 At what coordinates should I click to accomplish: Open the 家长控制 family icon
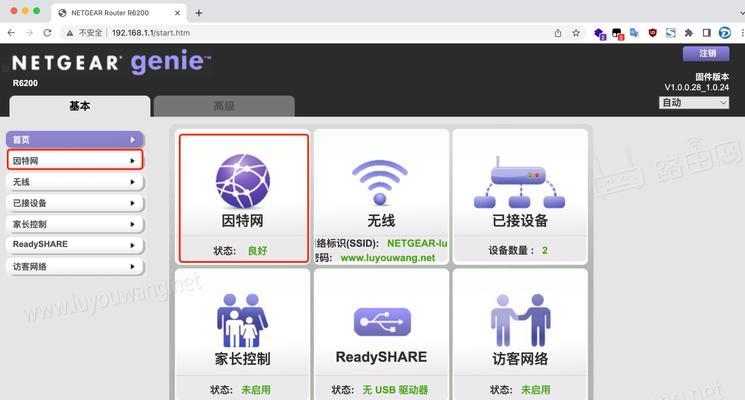(242, 320)
